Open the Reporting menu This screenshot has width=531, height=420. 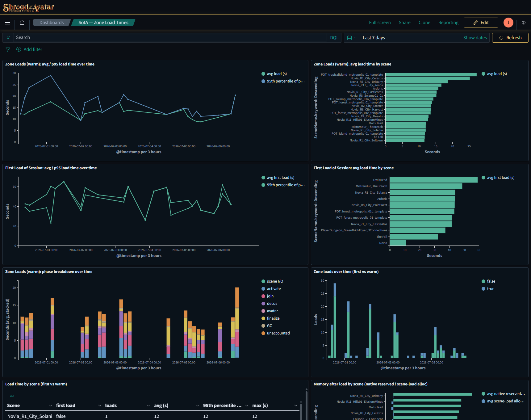[x=448, y=23]
